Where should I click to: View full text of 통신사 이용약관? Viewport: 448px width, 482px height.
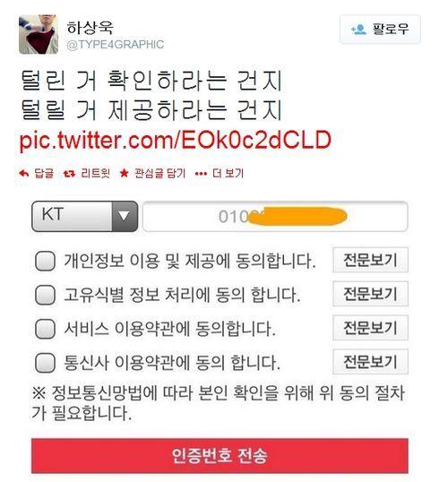371,362
